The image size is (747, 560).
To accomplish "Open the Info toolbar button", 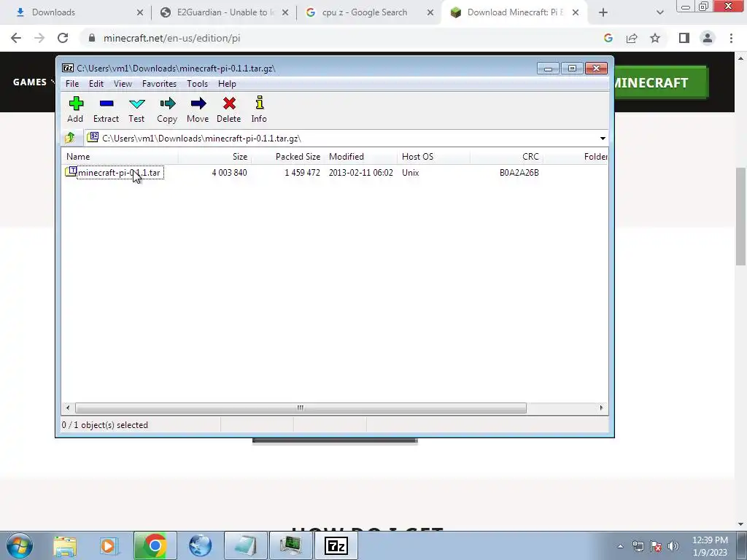I will pos(259,109).
